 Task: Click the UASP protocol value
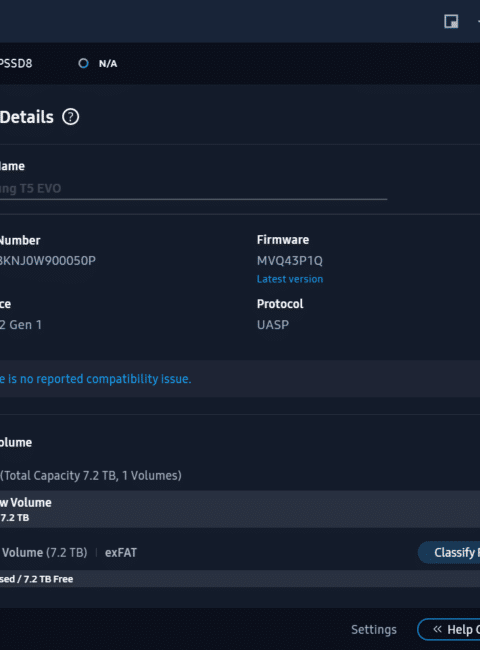point(273,325)
